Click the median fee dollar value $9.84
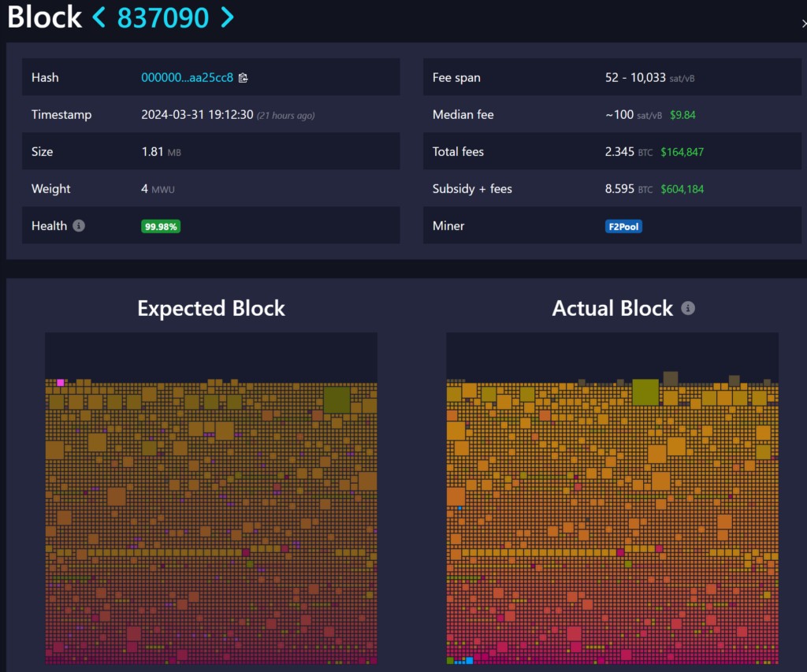807x672 pixels. pos(682,115)
